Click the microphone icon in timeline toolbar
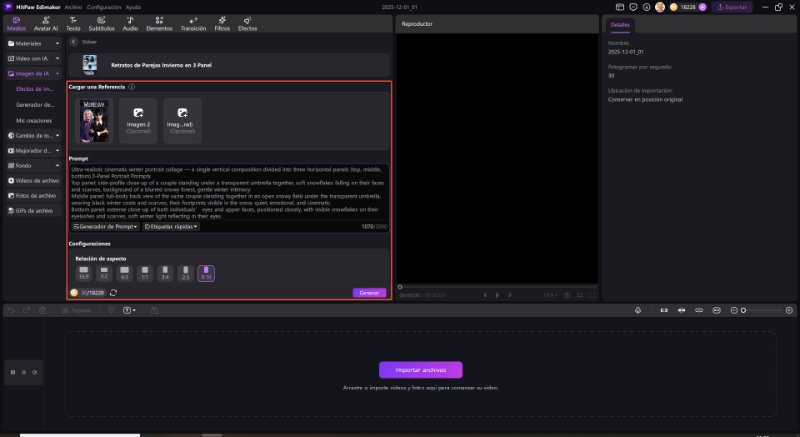 [x=638, y=310]
